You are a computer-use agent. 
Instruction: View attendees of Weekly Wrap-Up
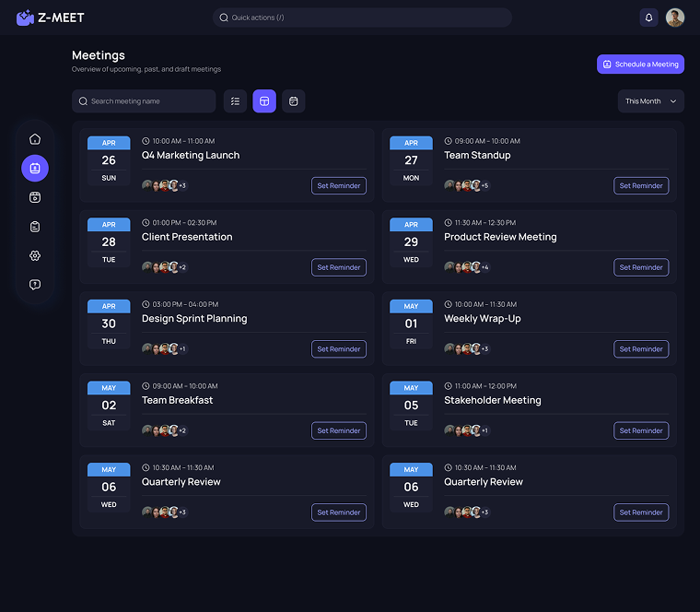467,349
